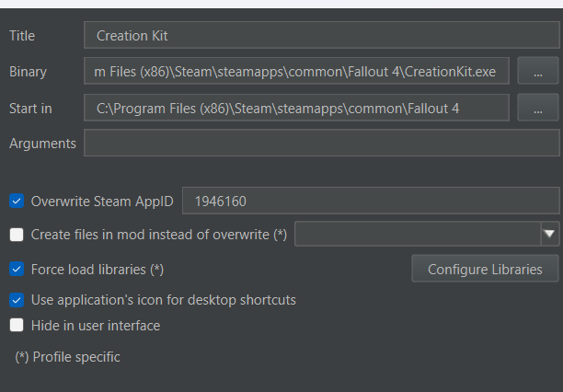Click the Force load libraries (*) label
563x392 pixels.
coord(98,270)
